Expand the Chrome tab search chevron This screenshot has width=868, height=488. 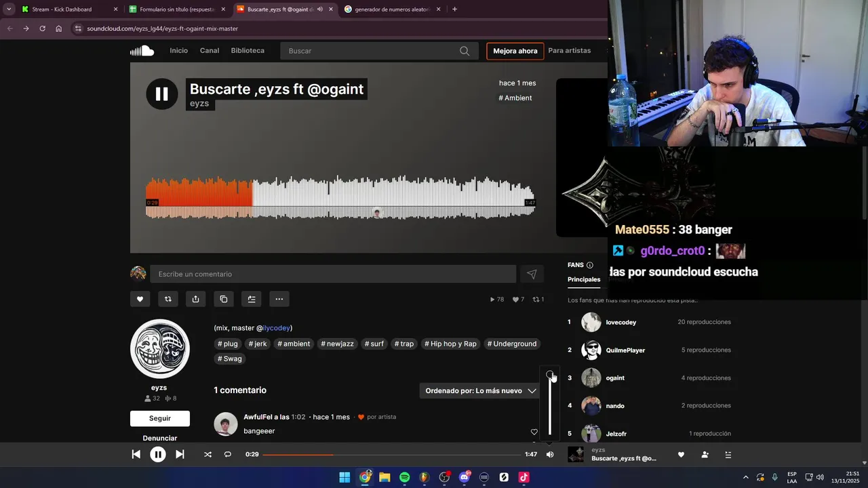(8, 9)
